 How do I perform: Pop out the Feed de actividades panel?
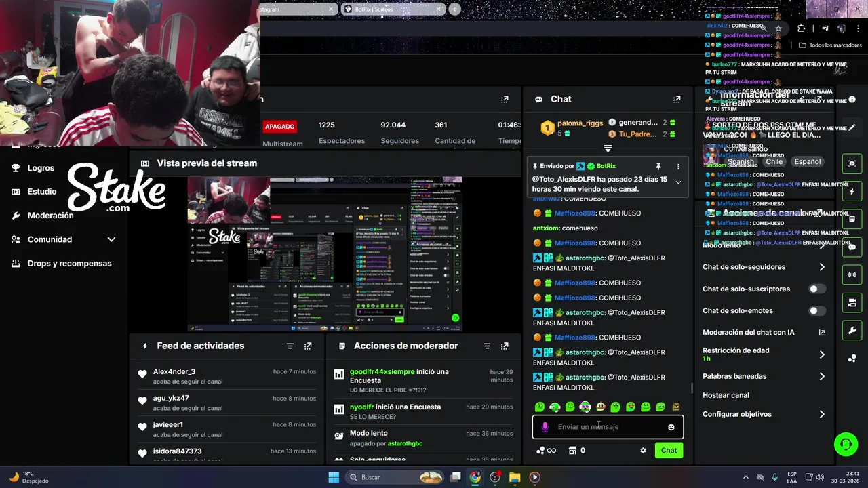click(x=308, y=346)
